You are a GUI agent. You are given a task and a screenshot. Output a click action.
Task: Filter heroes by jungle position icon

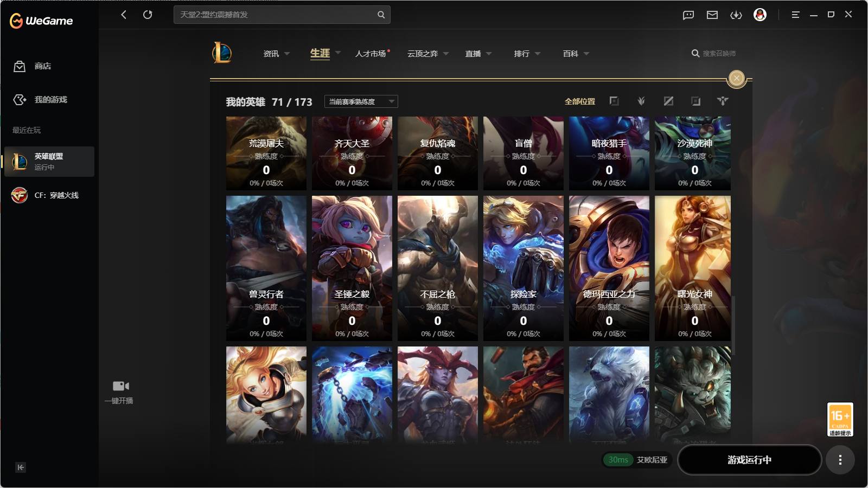(641, 101)
